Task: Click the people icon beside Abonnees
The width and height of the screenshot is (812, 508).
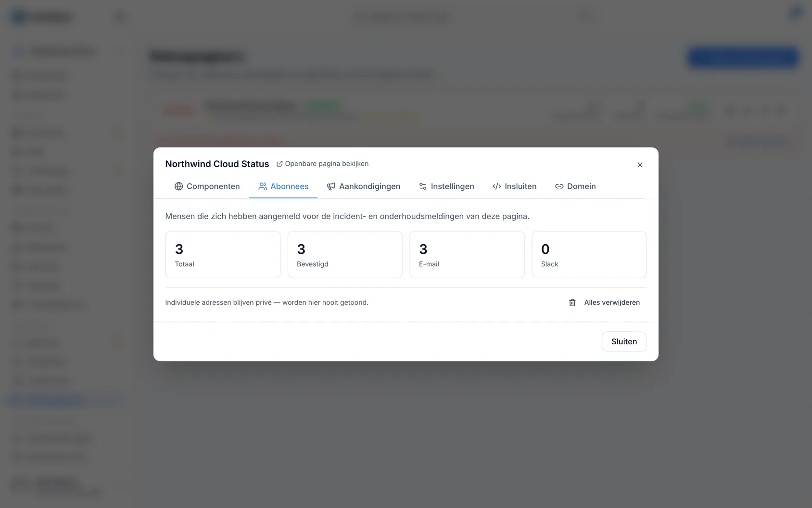Action: tap(263, 186)
